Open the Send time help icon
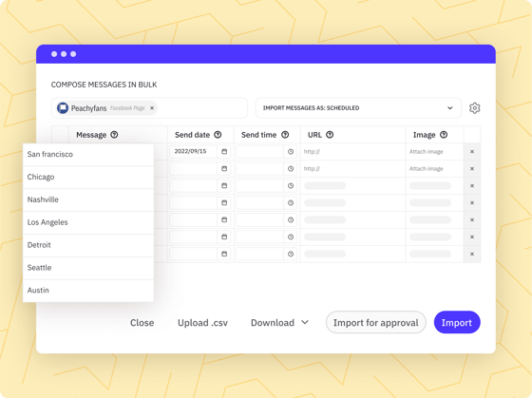Viewport: 532px width, 398px height. click(285, 135)
